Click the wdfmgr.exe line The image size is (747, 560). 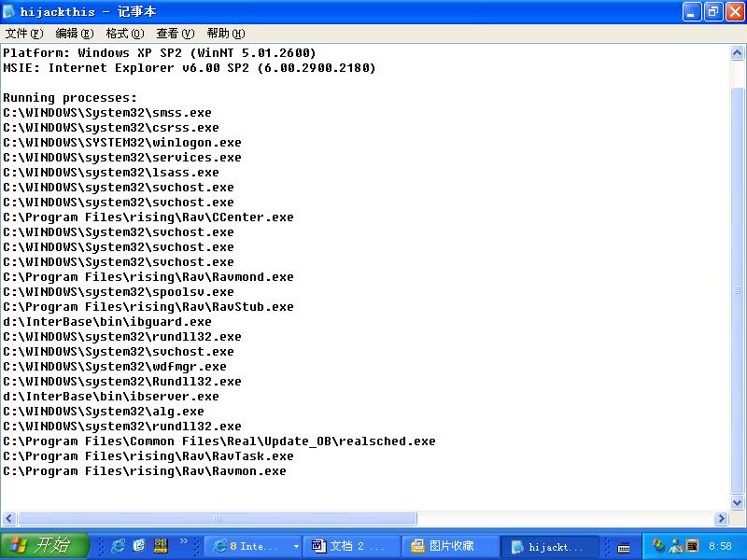coord(114,366)
